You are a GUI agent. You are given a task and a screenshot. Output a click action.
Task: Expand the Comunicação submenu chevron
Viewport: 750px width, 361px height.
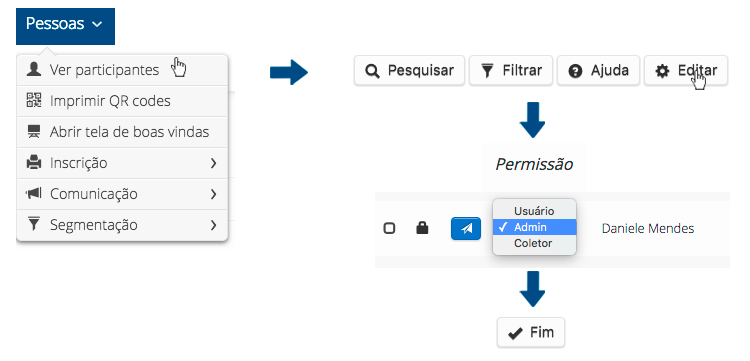tap(213, 194)
